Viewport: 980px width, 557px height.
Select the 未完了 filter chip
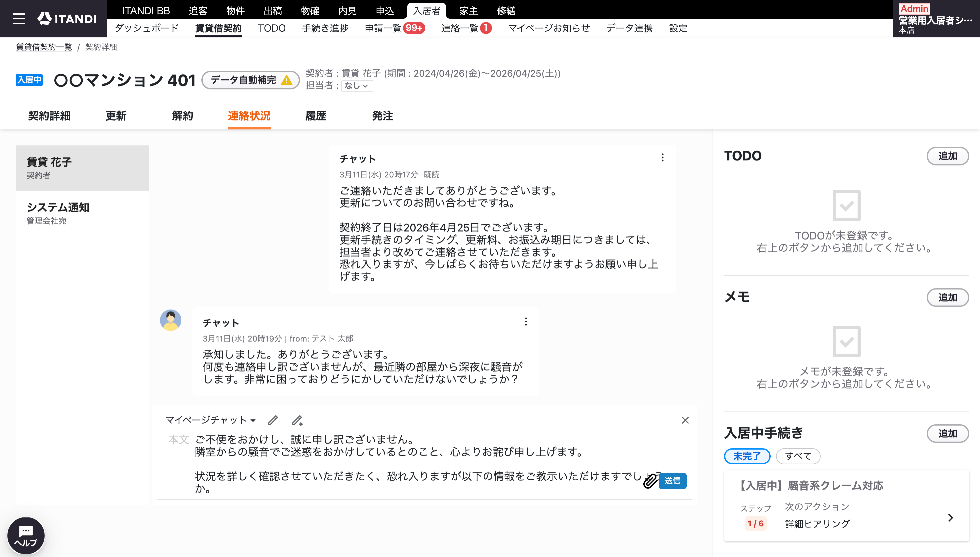click(x=747, y=456)
